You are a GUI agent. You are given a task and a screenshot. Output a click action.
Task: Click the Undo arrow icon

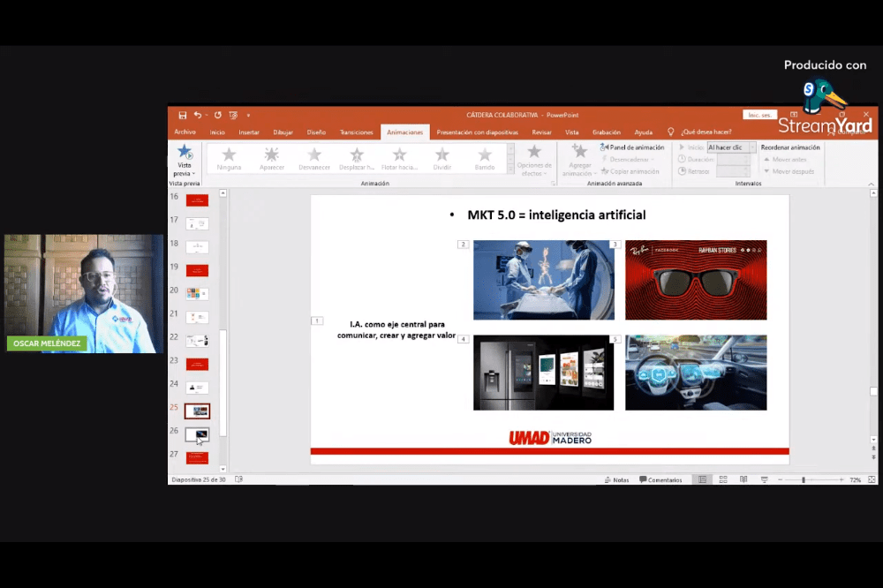[197, 115]
